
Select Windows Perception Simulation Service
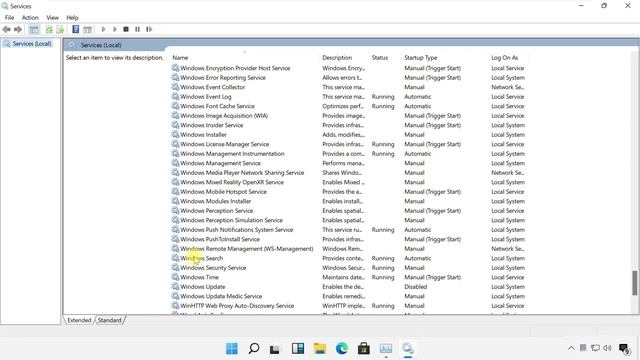coord(231,220)
